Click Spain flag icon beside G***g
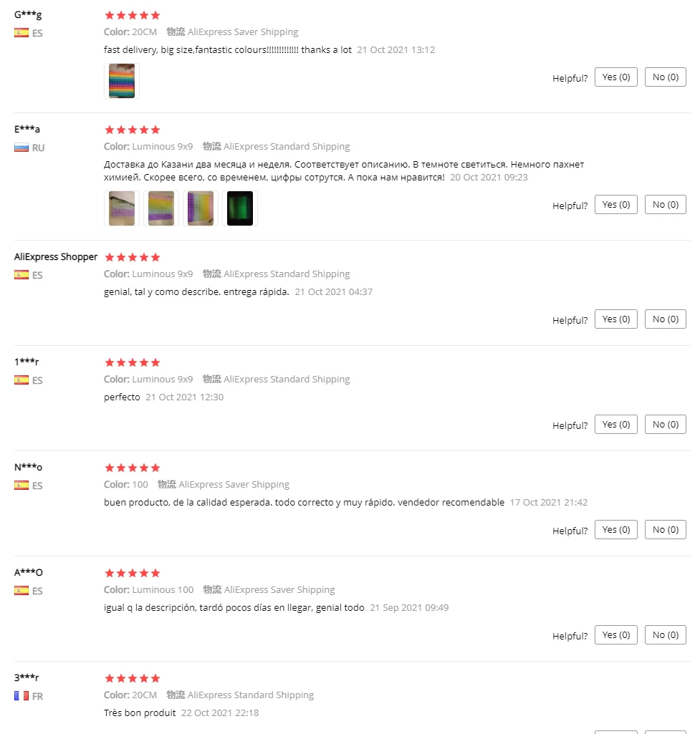This screenshot has height=734, width=700. pos(21,33)
